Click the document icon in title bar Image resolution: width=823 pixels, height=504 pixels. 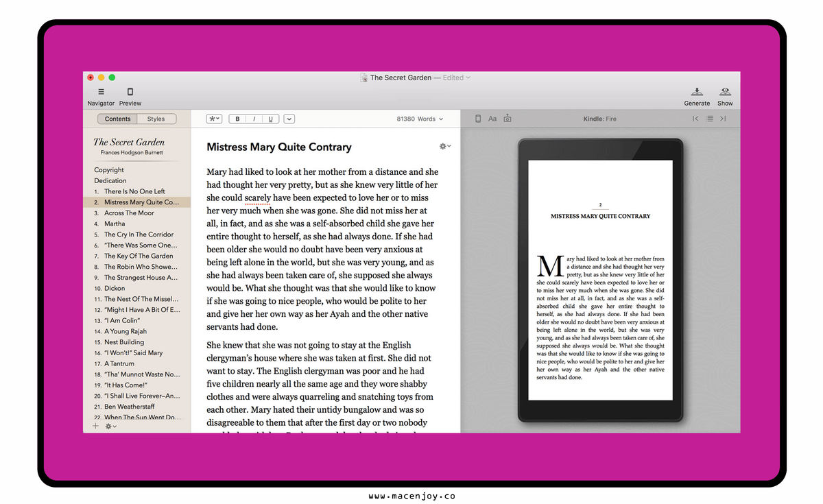click(364, 77)
